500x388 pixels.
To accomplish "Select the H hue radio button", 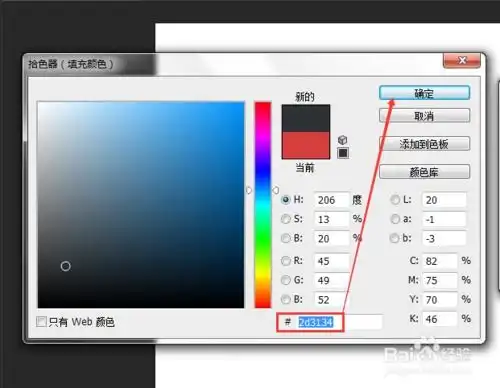I will coord(286,200).
